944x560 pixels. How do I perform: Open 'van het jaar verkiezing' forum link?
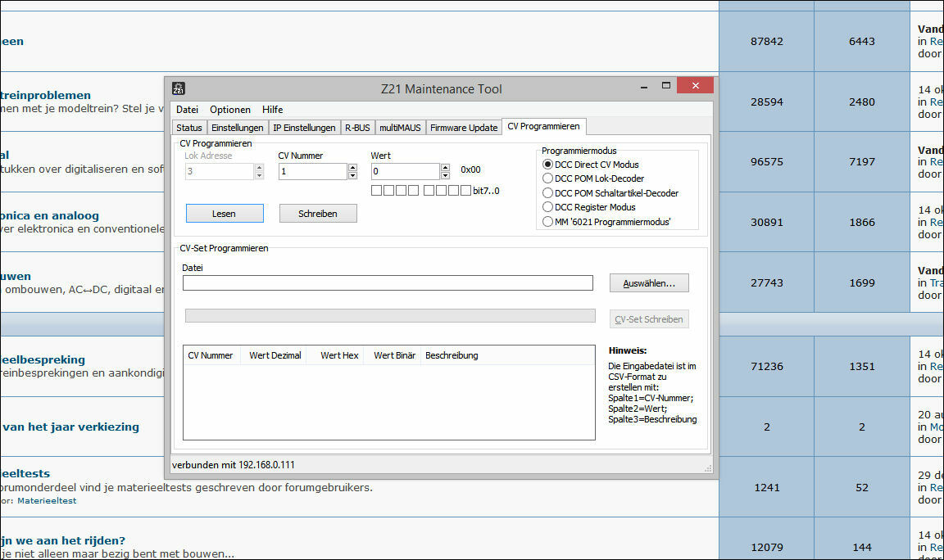(x=71, y=427)
